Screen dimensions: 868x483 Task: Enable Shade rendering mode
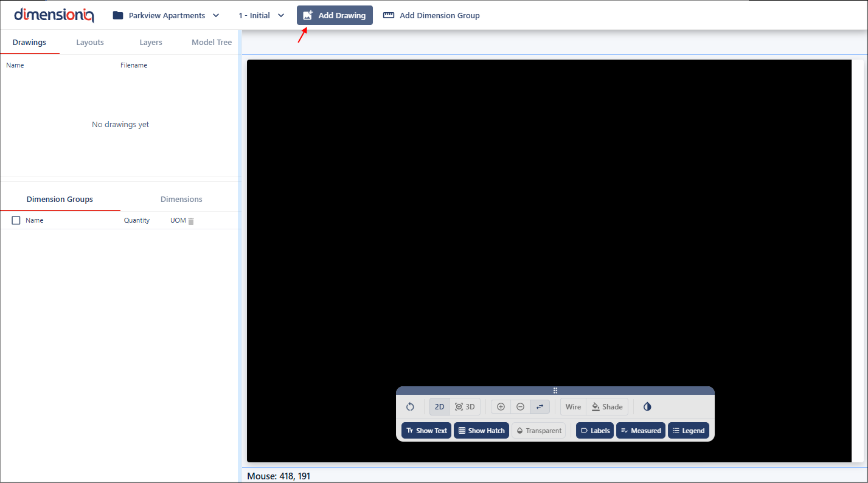(x=607, y=407)
